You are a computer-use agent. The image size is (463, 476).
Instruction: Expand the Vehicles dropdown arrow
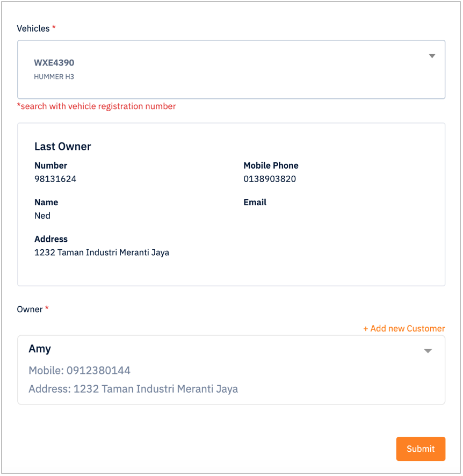click(432, 56)
